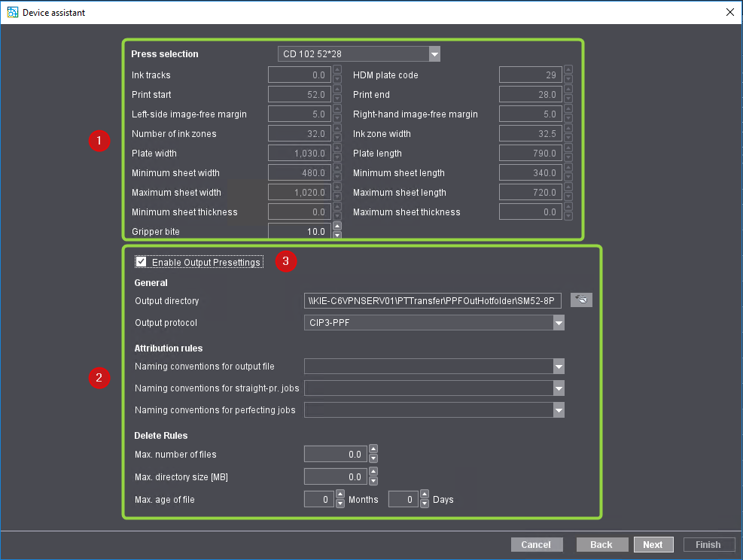
Task: Open Naming conventions for output file dropdown
Action: point(558,367)
